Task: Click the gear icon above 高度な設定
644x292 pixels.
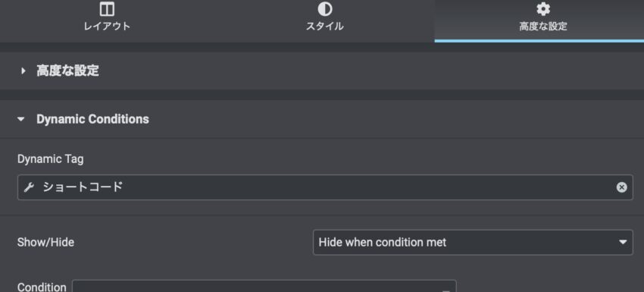Action: [543, 9]
